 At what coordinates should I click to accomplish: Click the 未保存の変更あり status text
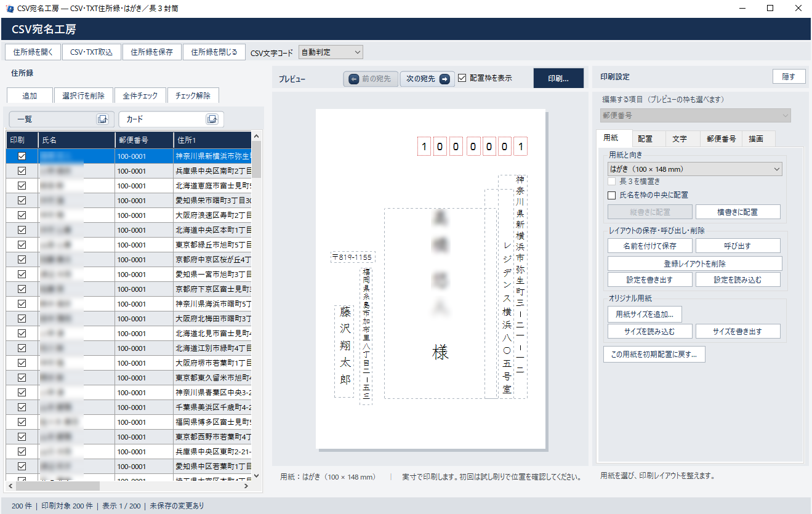coord(177,506)
